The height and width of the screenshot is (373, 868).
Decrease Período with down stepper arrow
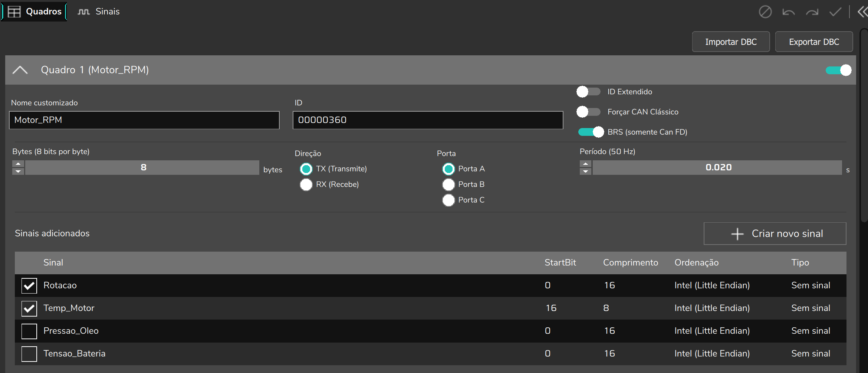click(x=585, y=171)
